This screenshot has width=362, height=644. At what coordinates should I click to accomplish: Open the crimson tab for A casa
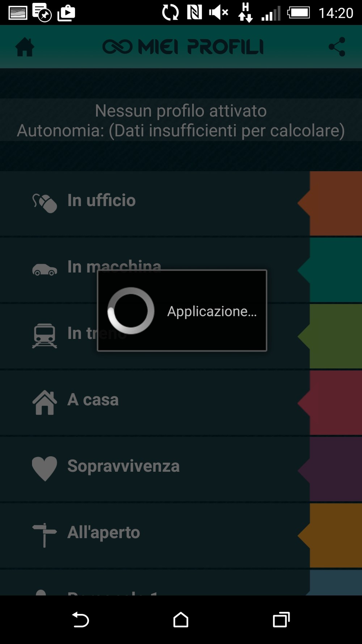[330, 402]
